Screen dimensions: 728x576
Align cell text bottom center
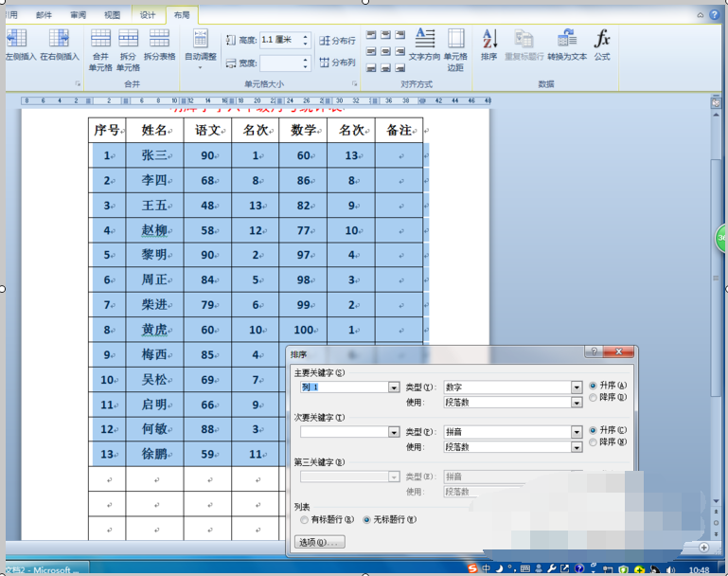385,68
